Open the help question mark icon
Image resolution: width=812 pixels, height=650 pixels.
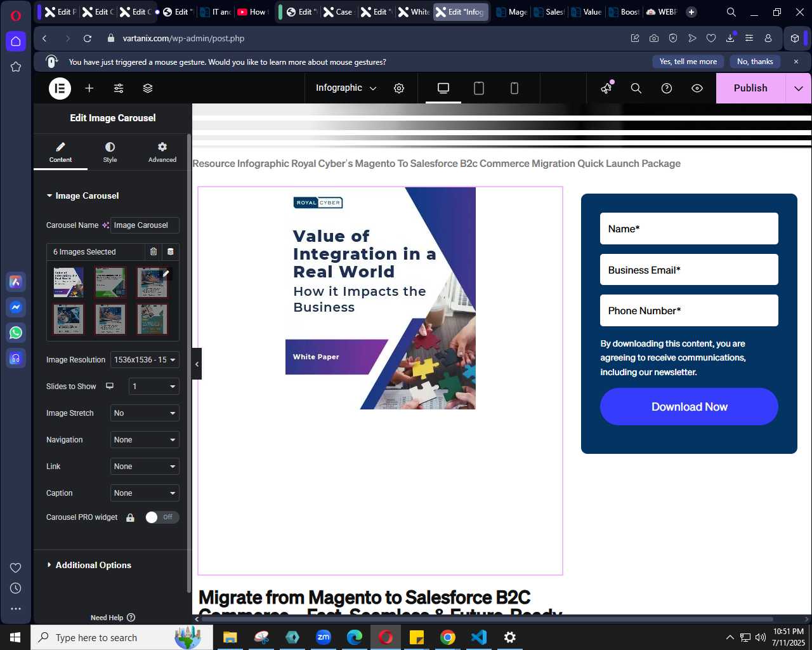coord(667,88)
